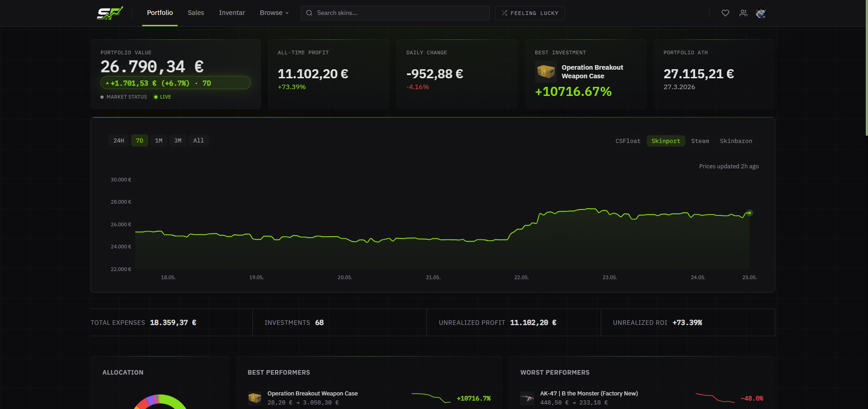Switch price source to Skinbaron
Screen dimensions: 868x409
coord(736,141)
